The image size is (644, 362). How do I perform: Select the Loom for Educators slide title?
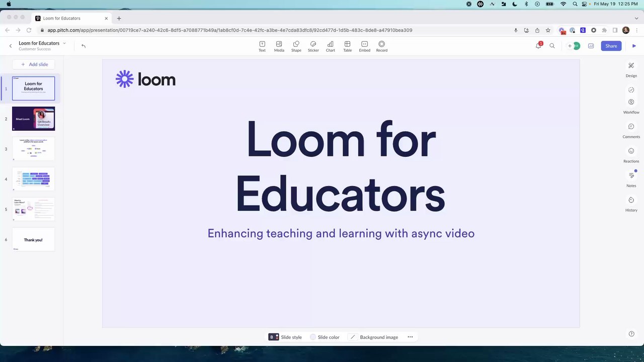(341, 166)
